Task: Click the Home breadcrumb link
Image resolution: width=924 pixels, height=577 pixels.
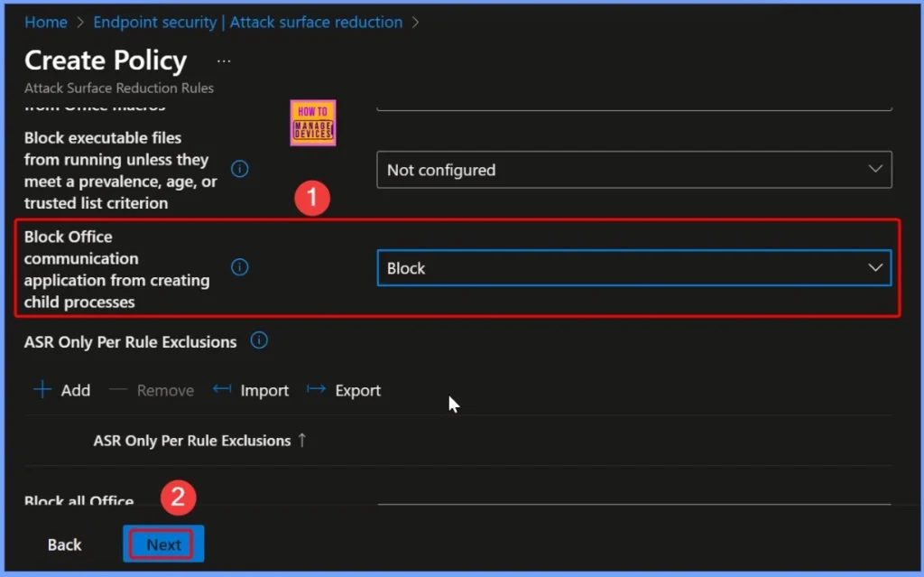Action: (x=47, y=23)
